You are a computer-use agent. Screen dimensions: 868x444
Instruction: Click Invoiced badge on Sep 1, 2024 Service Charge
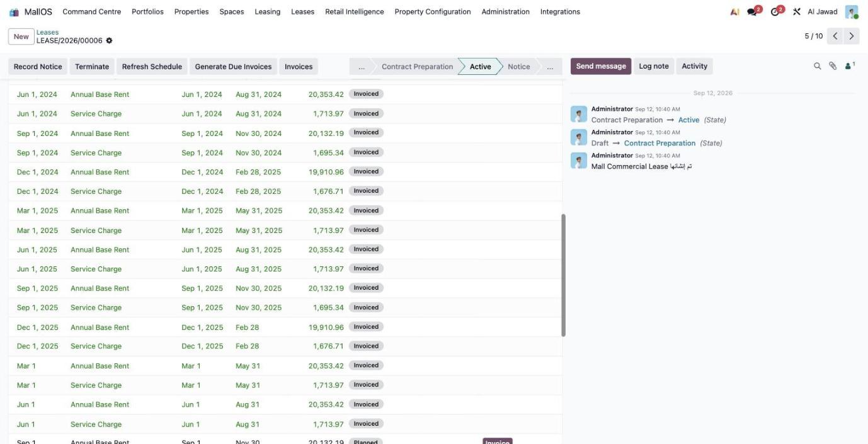click(x=366, y=152)
